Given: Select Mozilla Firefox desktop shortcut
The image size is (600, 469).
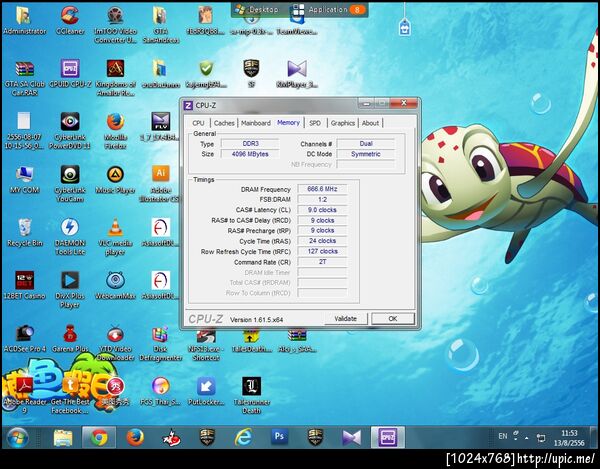Looking at the screenshot, I should (x=115, y=131).
